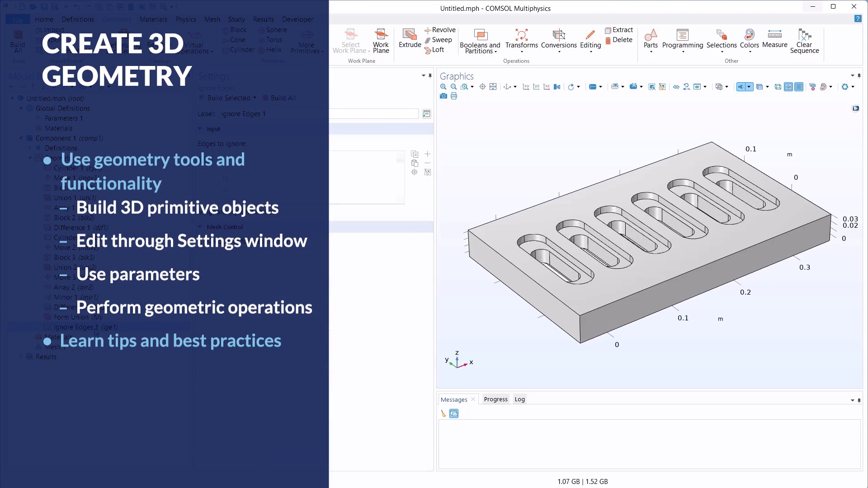Click the 3D geometry model in Graphics
The height and width of the screenshot is (488, 868).
tap(649, 242)
